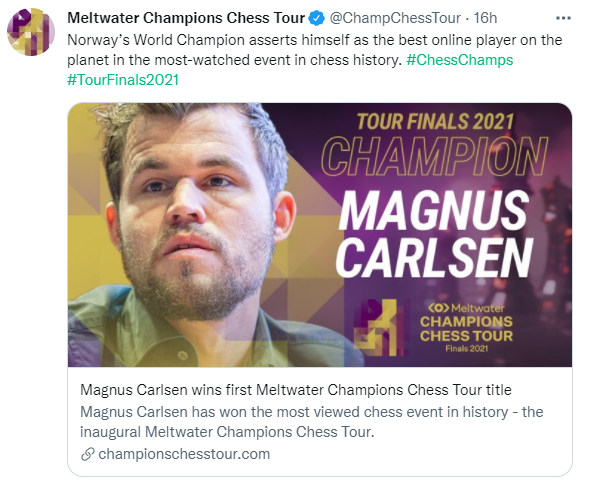Click the card description about most viewed event
Image resolution: width=589 pixels, height=489 pixels.
point(311,422)
